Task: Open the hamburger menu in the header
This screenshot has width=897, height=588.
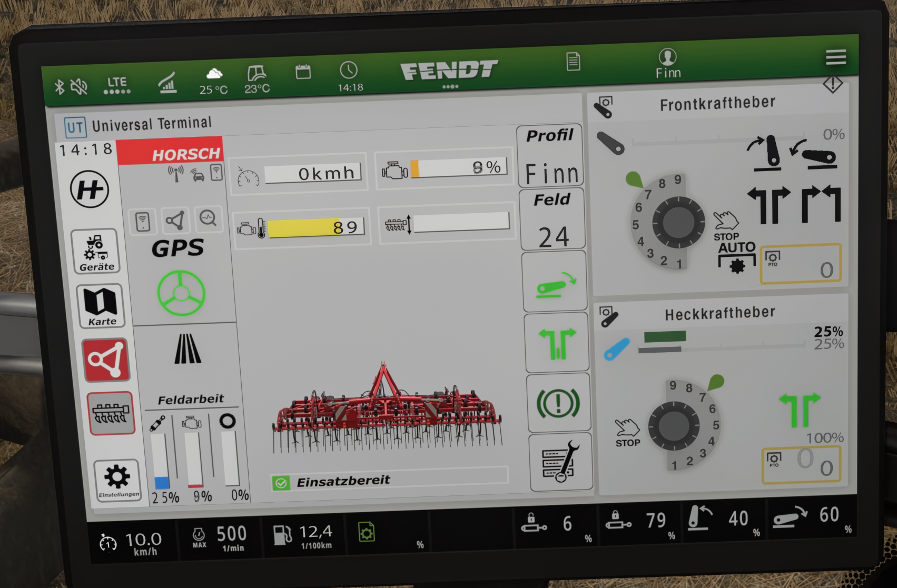Action: coord(836,57)
